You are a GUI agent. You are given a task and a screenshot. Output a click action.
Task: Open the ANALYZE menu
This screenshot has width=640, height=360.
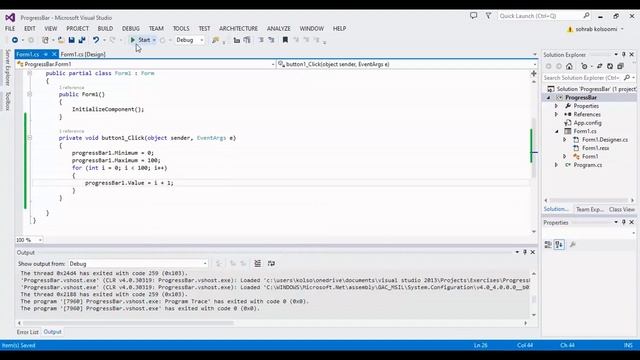click(279, 29)
